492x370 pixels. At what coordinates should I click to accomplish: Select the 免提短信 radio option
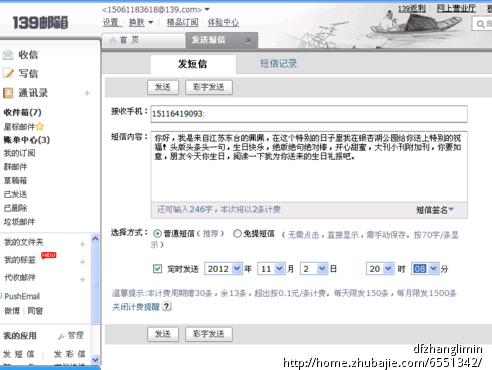tap(237, 233)
